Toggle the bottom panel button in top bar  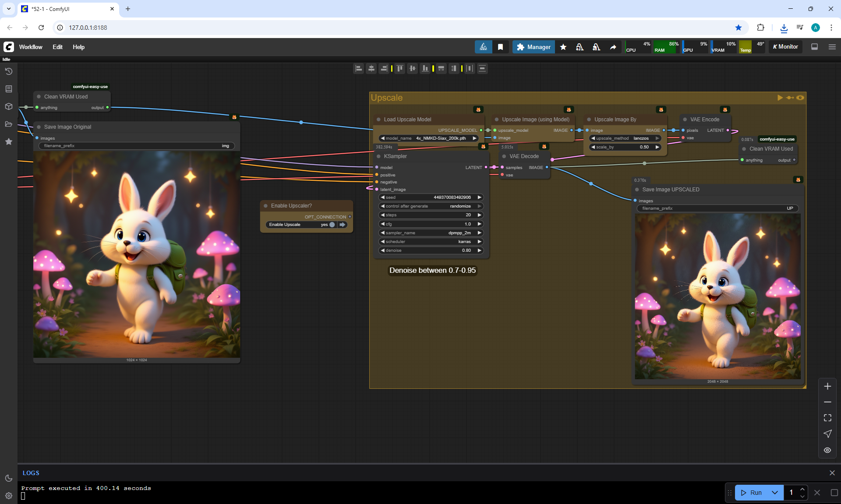coord(814,47)
